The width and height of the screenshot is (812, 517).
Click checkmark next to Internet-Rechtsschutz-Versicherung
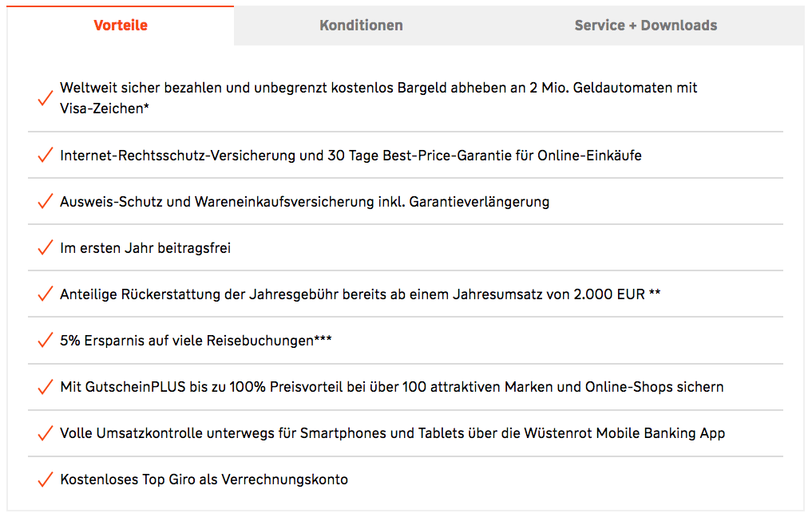coord(45,156)
